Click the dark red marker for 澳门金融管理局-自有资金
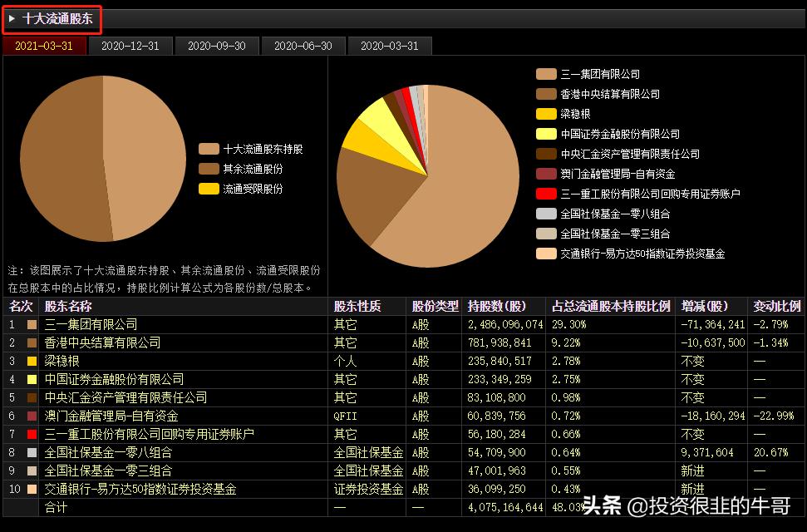The height and width of the screenshot is (532, 807). [x=546, y=174]
